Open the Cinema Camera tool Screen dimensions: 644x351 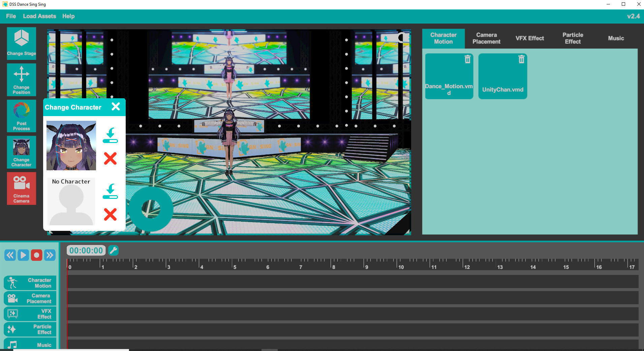click(21, 188)
